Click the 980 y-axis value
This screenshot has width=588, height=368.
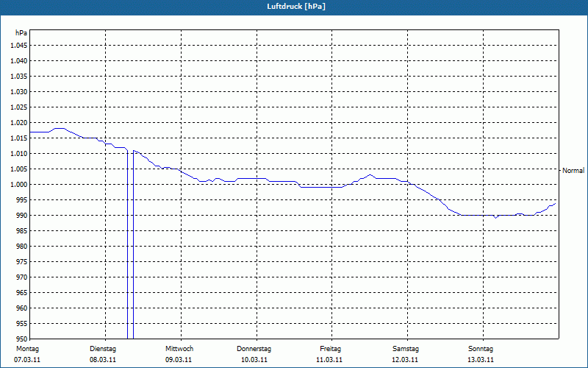coord(22,247)
